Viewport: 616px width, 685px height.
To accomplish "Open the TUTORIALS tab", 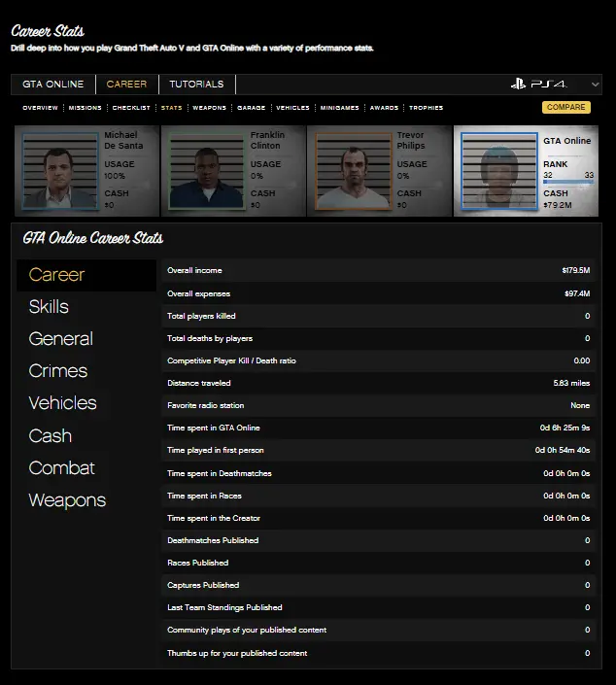I will point(196,85).
